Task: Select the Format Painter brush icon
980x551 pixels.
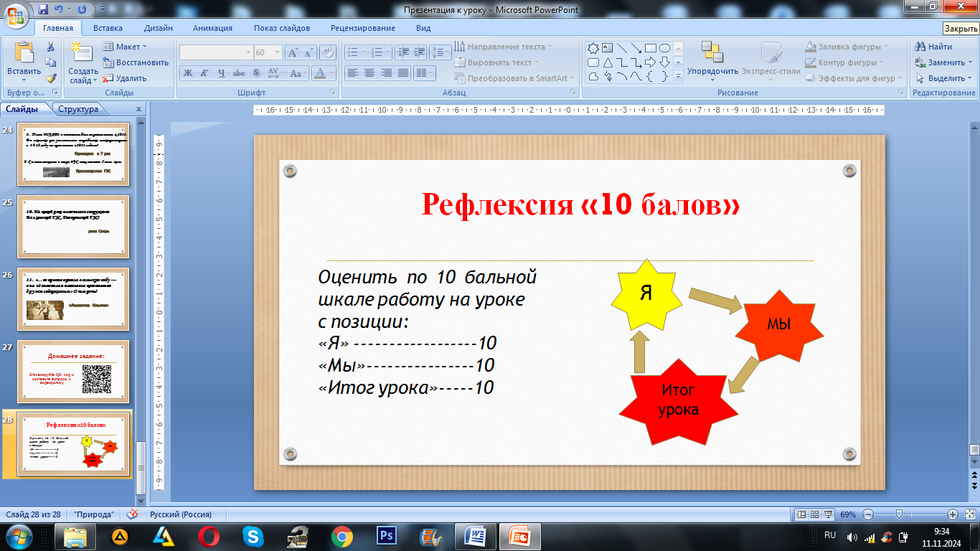Action: click(x=51, y=78)
